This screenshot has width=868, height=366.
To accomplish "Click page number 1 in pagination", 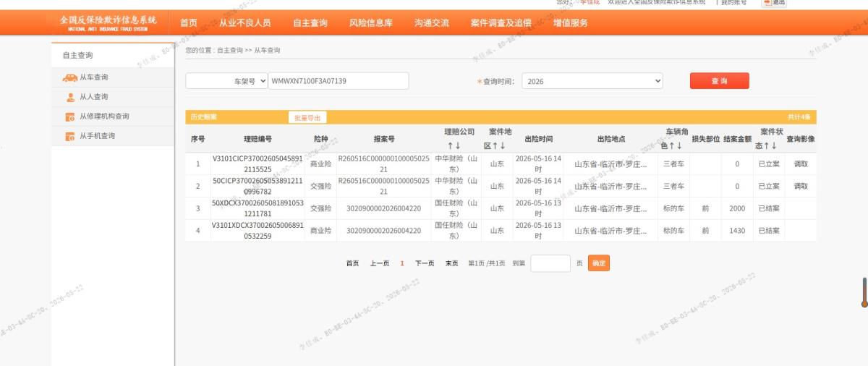I will pos(402,263).
